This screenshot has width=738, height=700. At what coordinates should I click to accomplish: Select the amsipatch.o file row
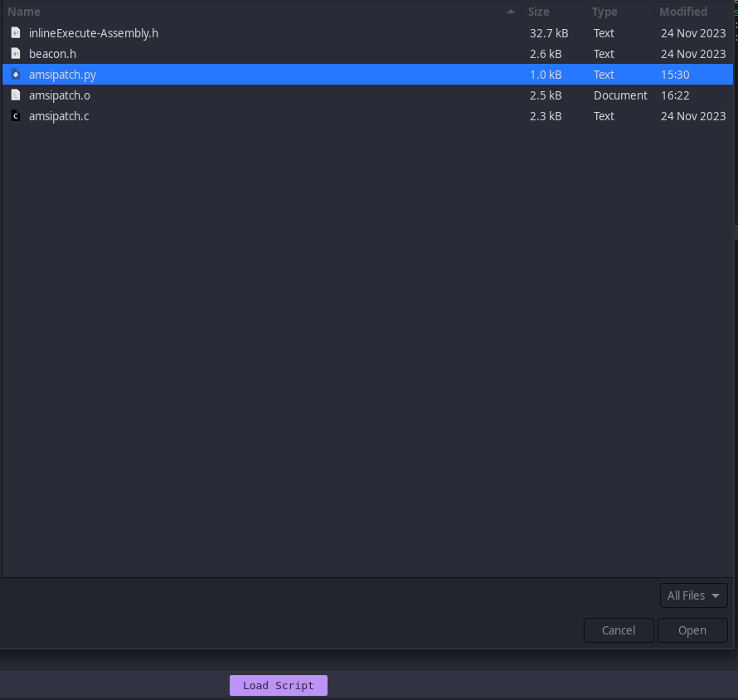pyautogui.click(x=249, y=95)
